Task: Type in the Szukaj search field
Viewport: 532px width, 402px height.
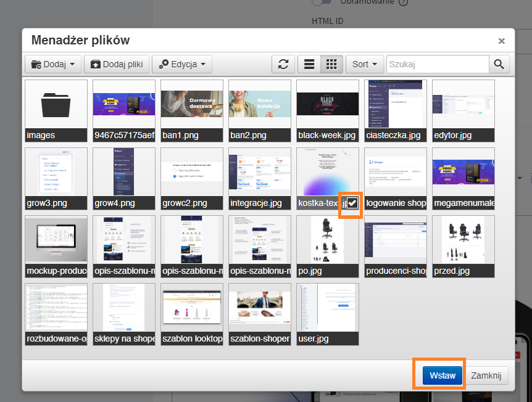Action: pyautogui.click(x=438, y=64)
